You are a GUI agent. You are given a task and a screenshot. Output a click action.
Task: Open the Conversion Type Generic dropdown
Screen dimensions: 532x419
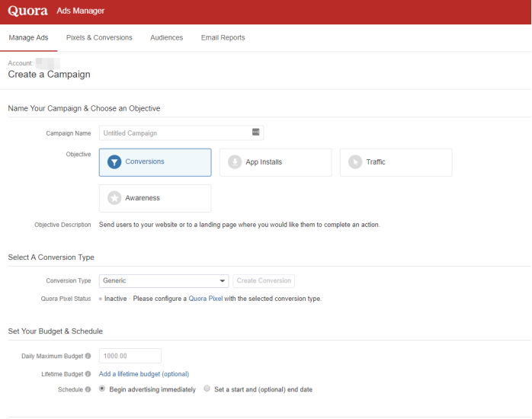[163, 281]
